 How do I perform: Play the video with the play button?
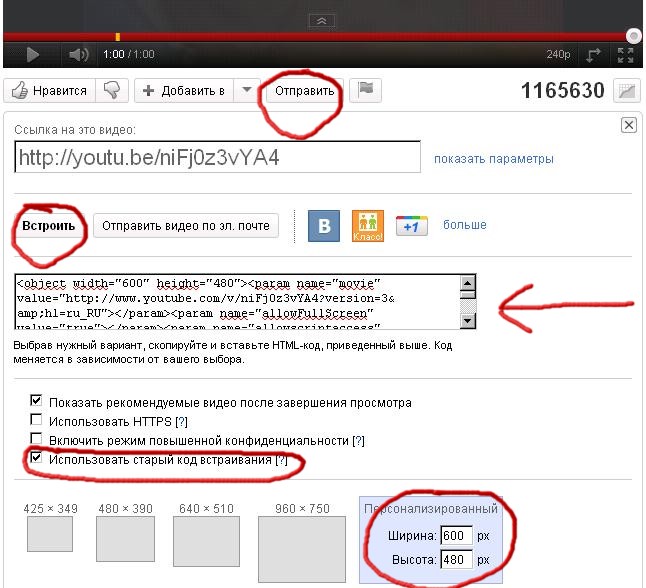[32, 55]
